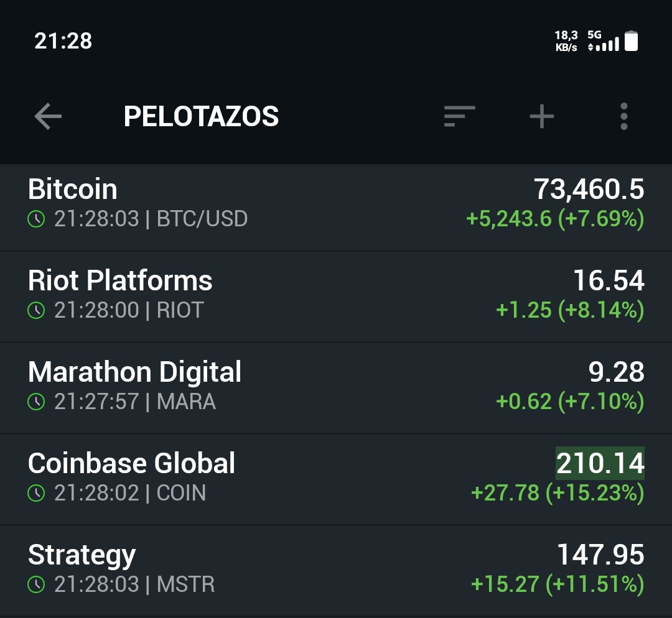Tap the highlighted 210.14 price
This screenshot has height=618, width=672.
click(600, 464)
